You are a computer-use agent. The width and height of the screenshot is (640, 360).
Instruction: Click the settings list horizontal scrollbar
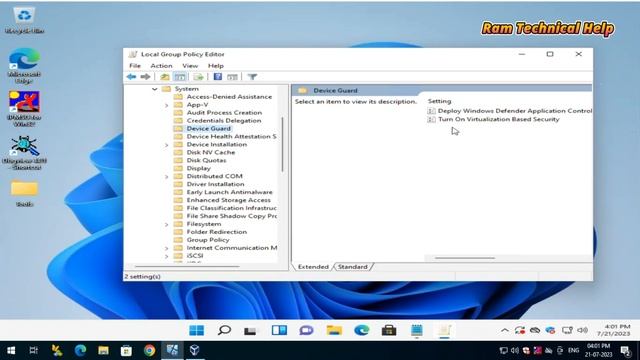coord(464,258)
